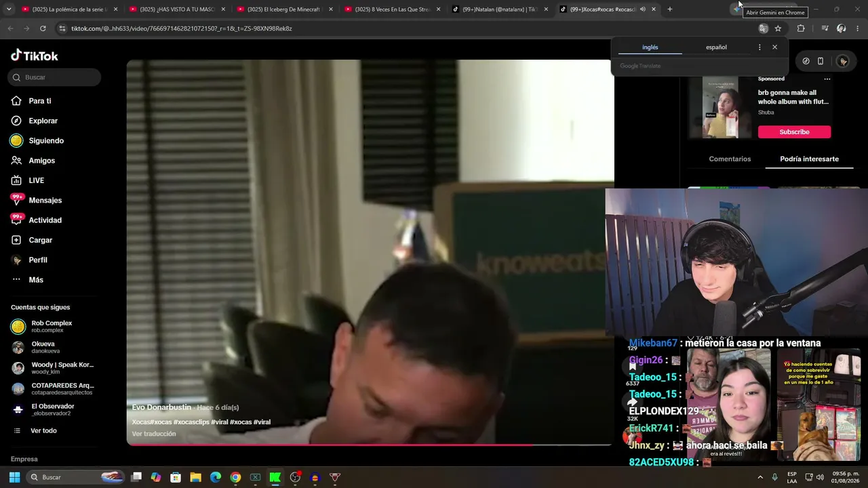Open Chrome profile avatar
Image resolution: width=868 pixels, height=488 pixels.
coord(842,28)
